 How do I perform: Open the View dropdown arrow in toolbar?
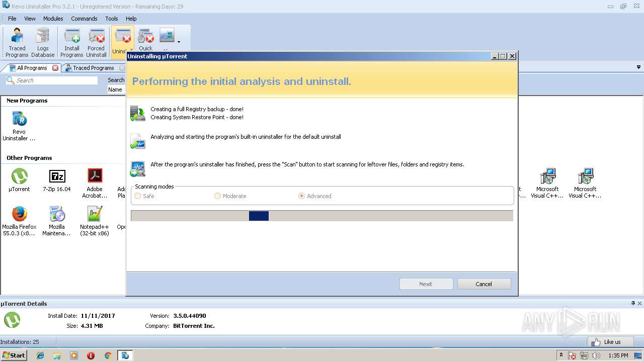179,42
